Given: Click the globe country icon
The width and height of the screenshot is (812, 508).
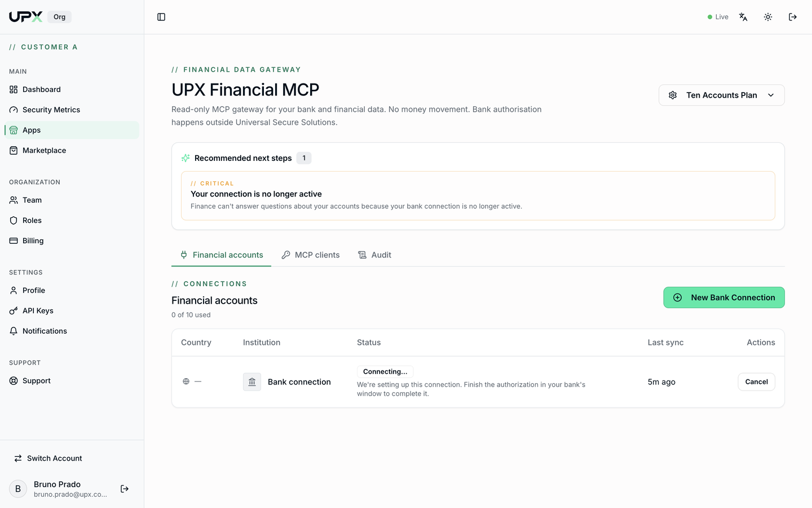Looking at the screenshot, I should [186, 382].
